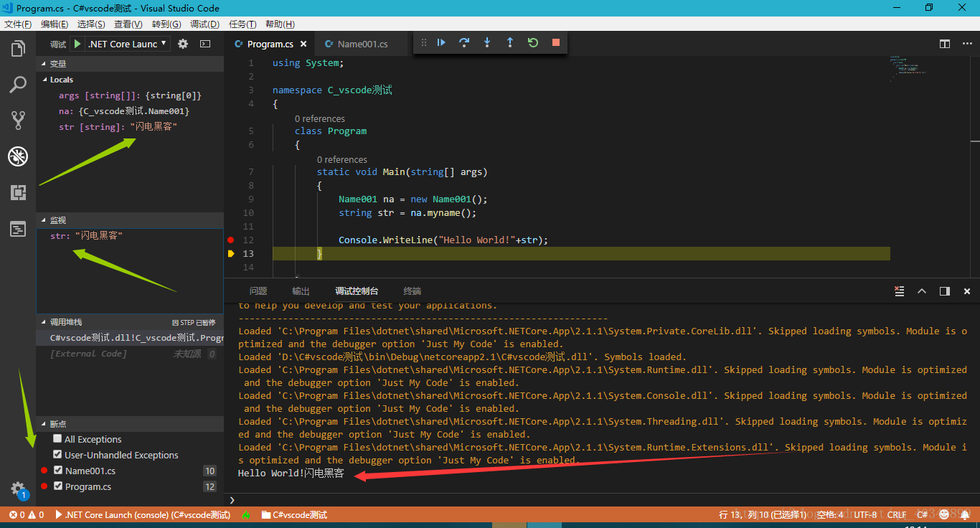Grab the debug toolbar drag handle
980x528 pixels.
[424, 43]
